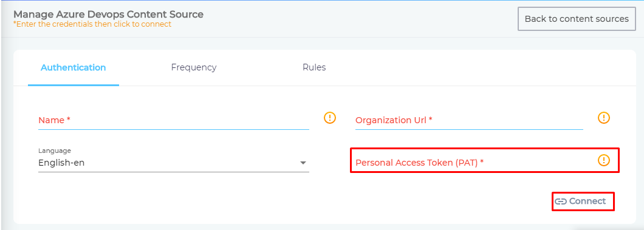
Task: Click the info icon beside the Name field
Action: 330,118
